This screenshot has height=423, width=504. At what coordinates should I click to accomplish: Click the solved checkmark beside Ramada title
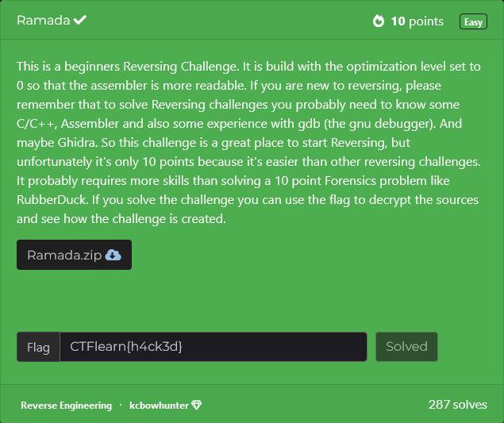[x=80, y=20]
